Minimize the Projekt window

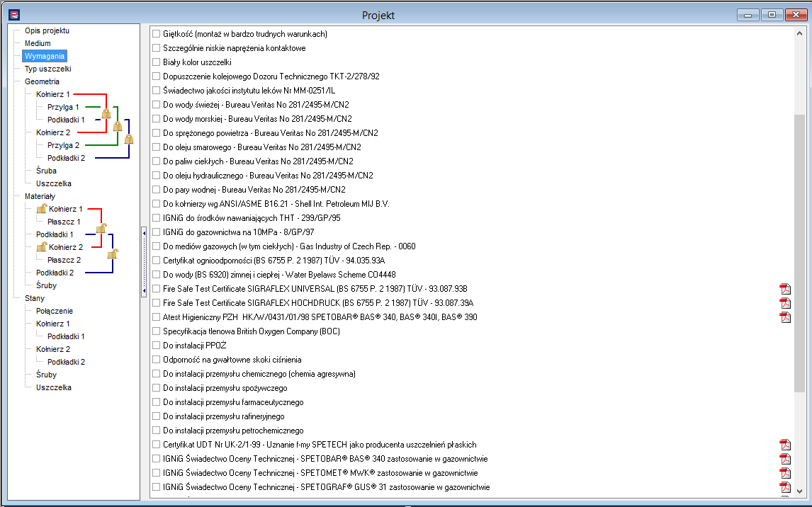pyautogui.click(x=748, y=15)
